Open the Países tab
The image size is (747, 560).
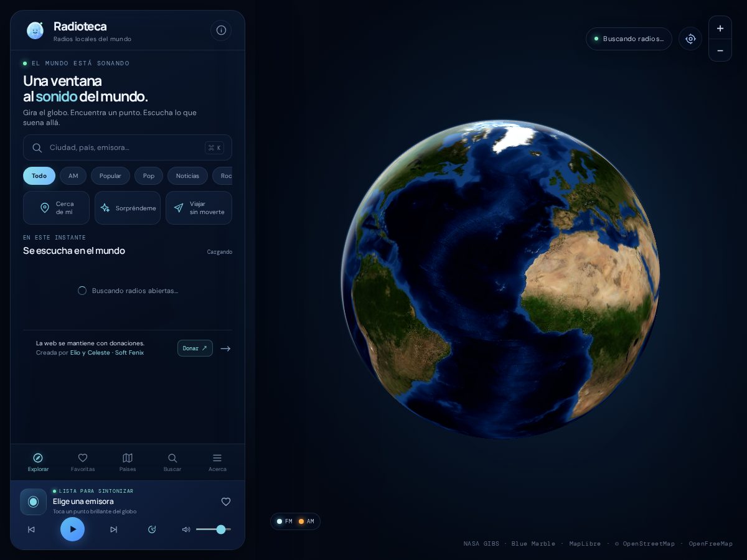[x=128, y=462]
